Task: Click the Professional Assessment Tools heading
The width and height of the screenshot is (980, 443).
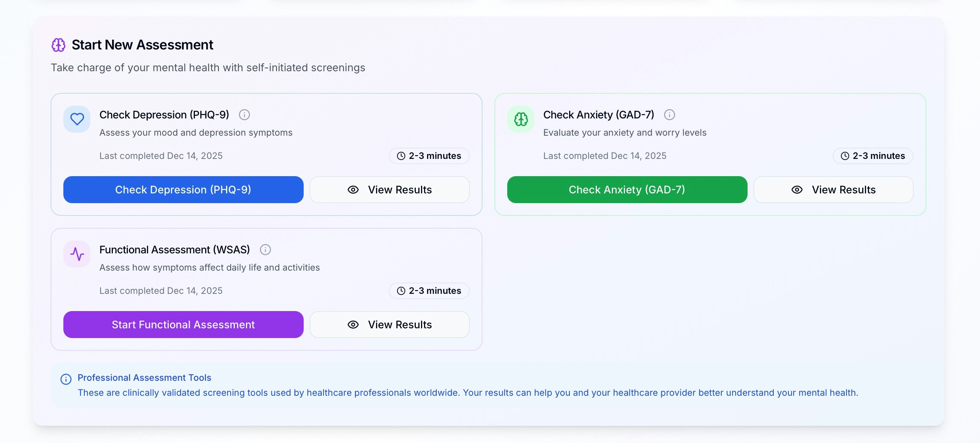Action: coord(144,377)
